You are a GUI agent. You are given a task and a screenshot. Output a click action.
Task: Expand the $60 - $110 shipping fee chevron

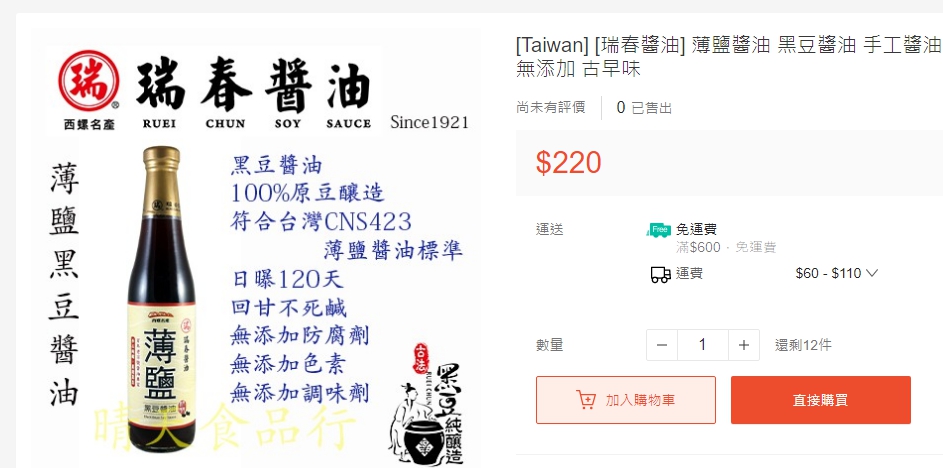click(x=872, y=274)
